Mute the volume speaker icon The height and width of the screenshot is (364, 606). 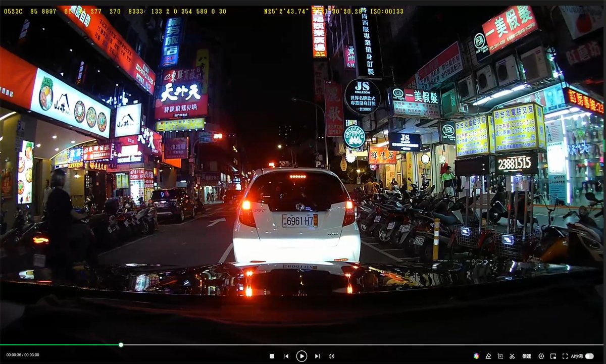[x=331, y=356]
